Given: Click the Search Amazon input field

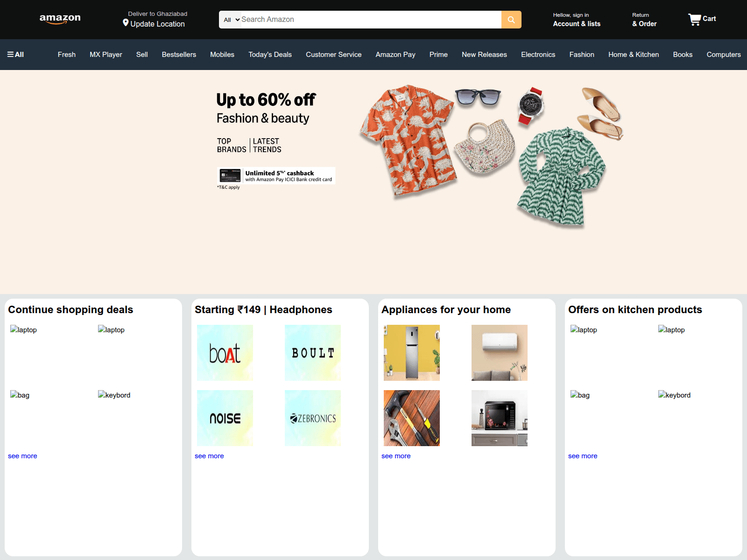Looking at the screenshot, I should (x=371, y=20).
